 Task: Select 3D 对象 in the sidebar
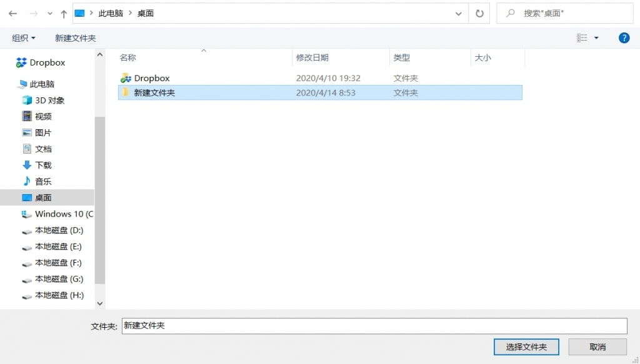(49, 100)
